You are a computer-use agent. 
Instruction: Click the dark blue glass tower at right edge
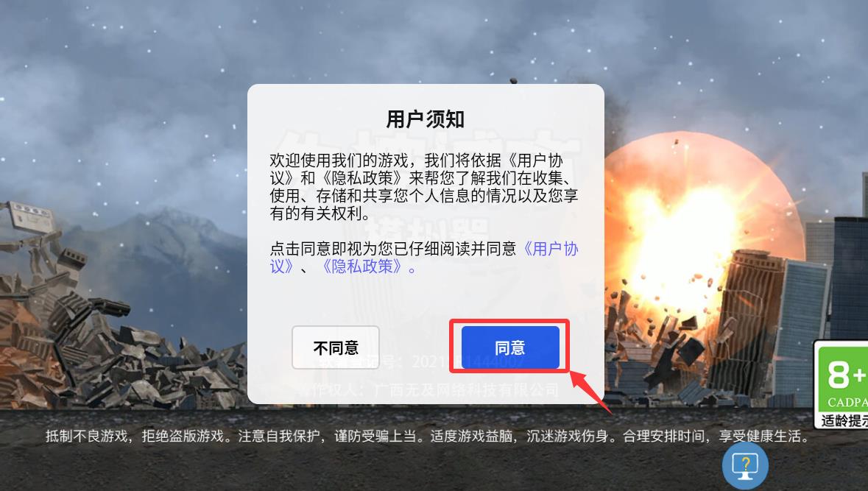click(x=849, y=277)
